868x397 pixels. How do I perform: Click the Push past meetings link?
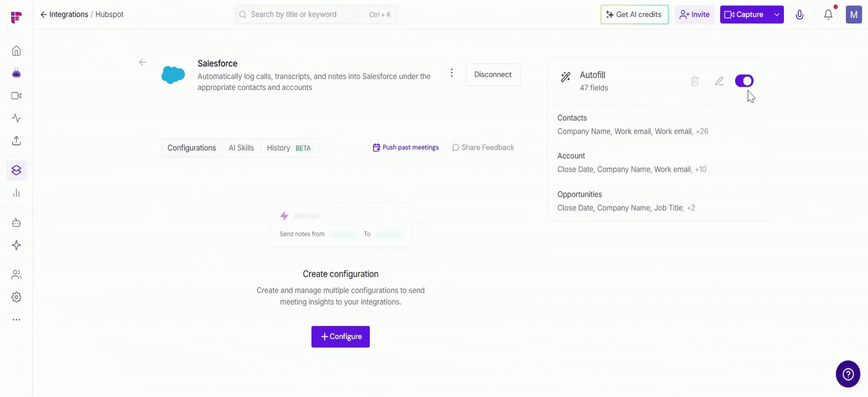(x=406, y=147)
